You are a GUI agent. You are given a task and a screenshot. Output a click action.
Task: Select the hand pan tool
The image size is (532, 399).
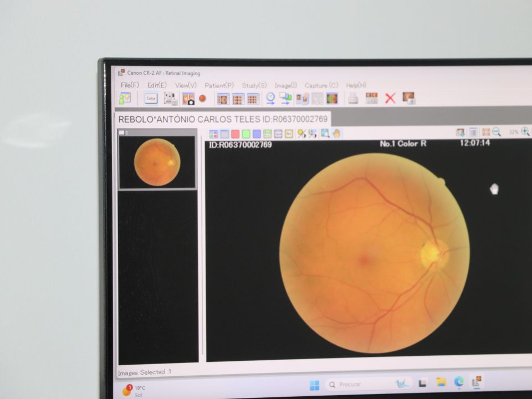[x=337, y=134]
